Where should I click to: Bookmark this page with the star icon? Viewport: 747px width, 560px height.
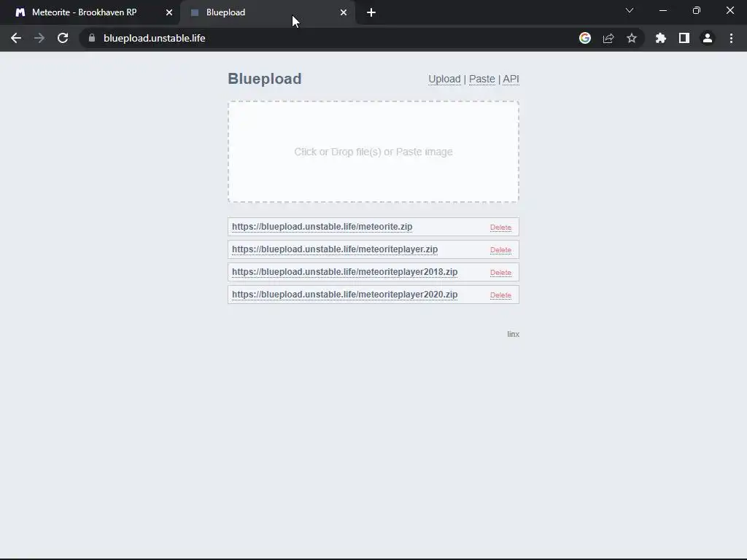click(632, 38)
